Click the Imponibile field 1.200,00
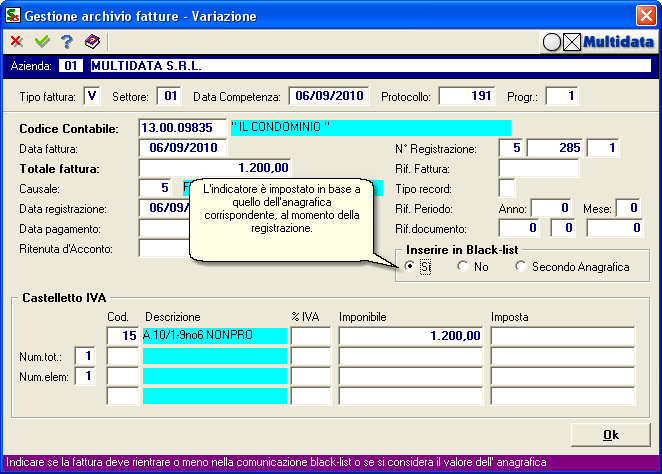 click(x=411, y=336)
